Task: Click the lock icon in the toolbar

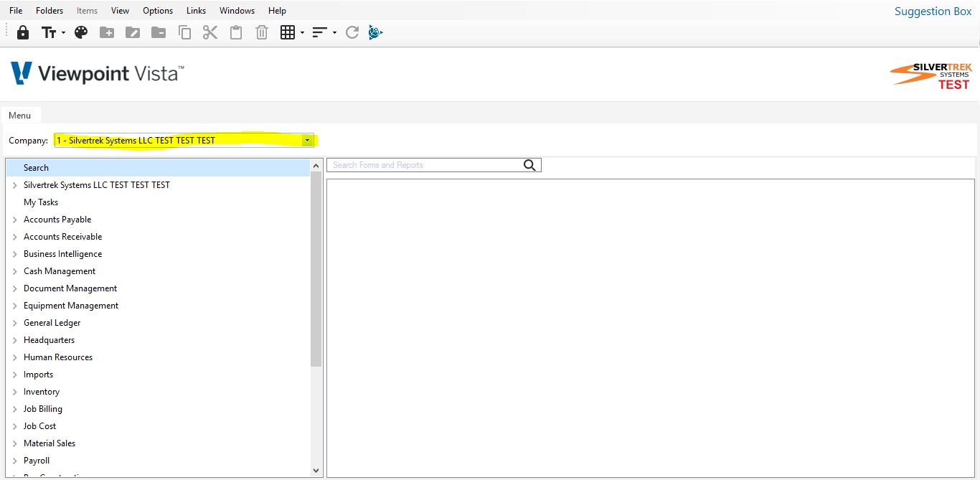Action: (23, 32)
